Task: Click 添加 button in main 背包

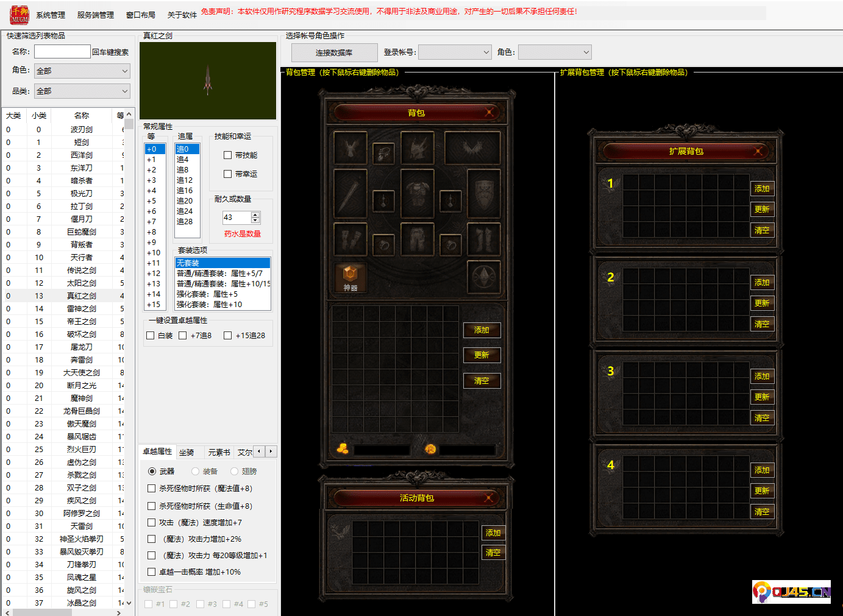Action: 482,330
